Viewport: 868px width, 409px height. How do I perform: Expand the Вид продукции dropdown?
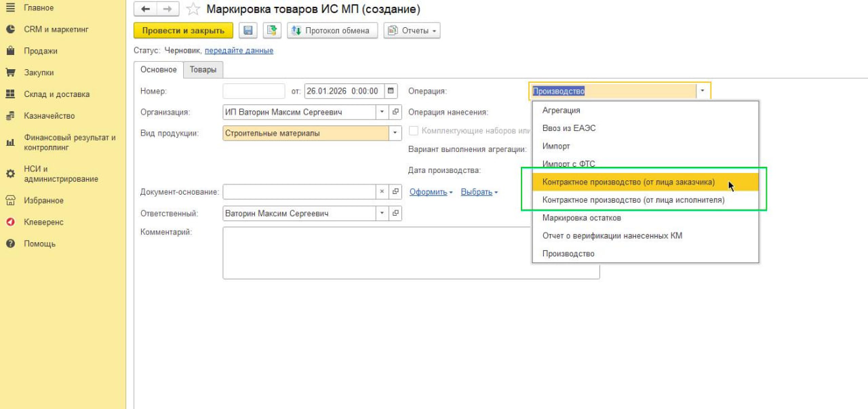pyautogui.click(x=395, y=134)
